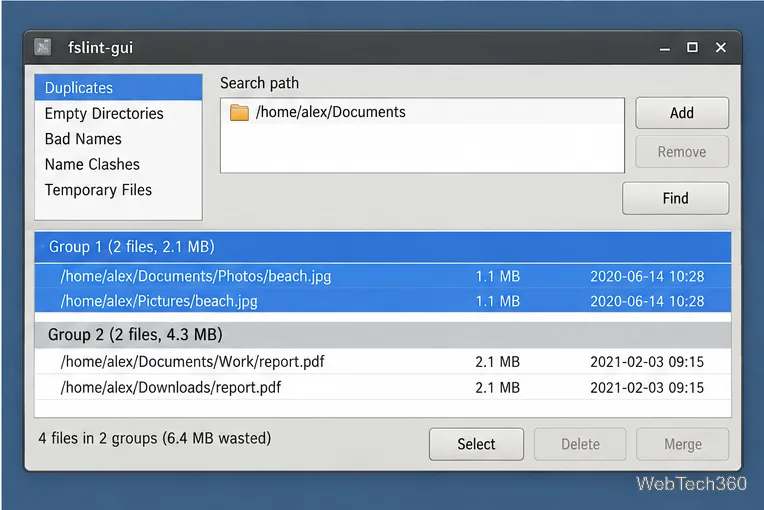This screenshot has height=510, width=764.
Task: Click the 1.1 MB size of Photos/beach.jpg
Action: 497,277
